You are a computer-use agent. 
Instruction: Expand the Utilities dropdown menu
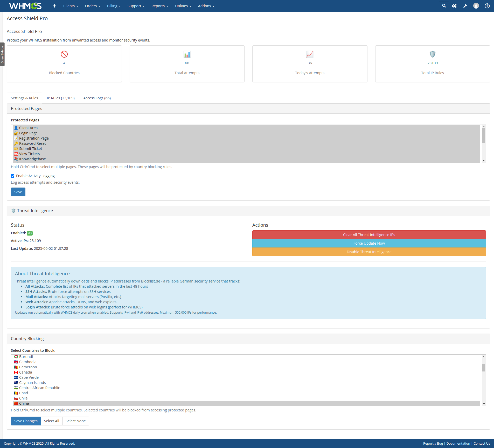click(x=183, y=6)
